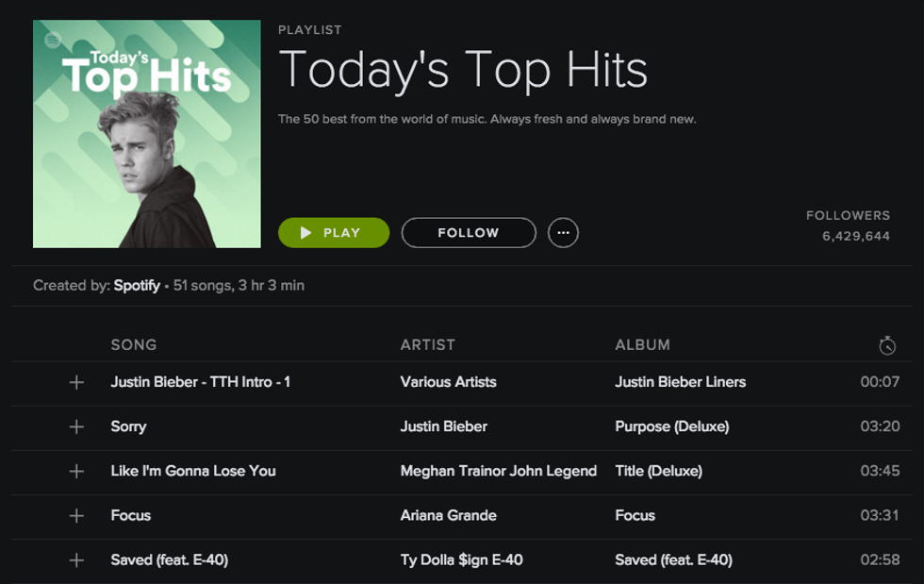Save "Focus" track using its plus icon
This screenshot has height=584, width=924.
pos(76,516)
